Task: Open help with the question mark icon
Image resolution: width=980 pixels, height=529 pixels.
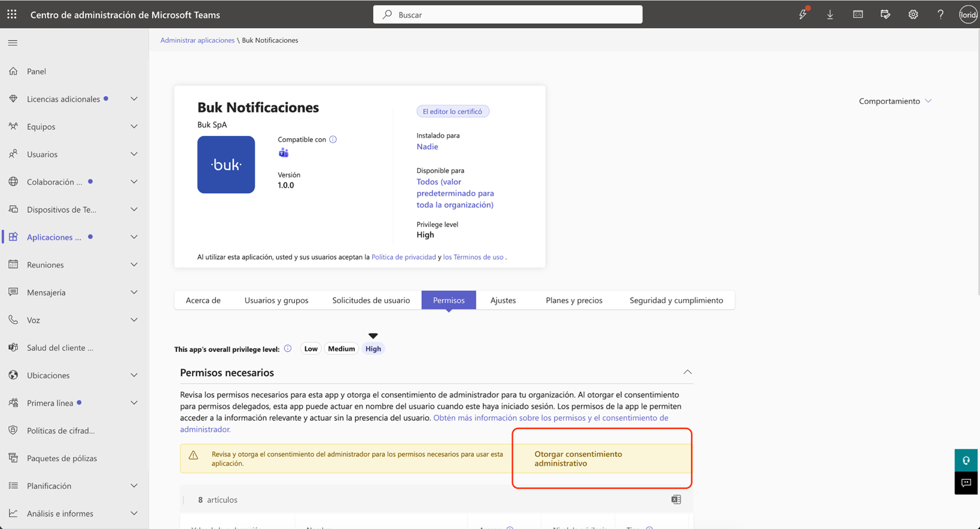Action: click(941, 14)
